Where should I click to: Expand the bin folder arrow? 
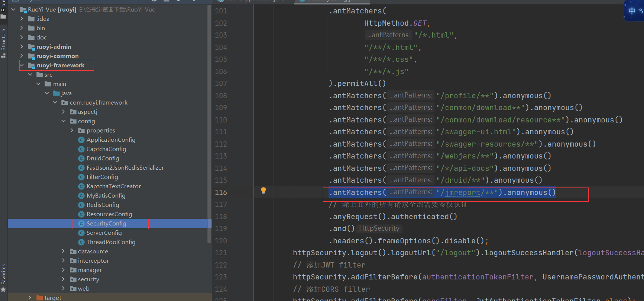coord(22,28)
